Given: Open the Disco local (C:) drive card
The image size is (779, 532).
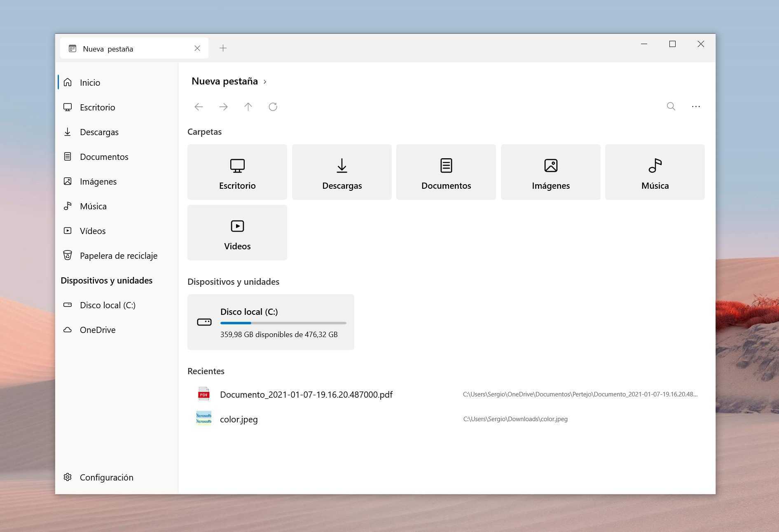Looking at the screenshot, I should (271, 322).
